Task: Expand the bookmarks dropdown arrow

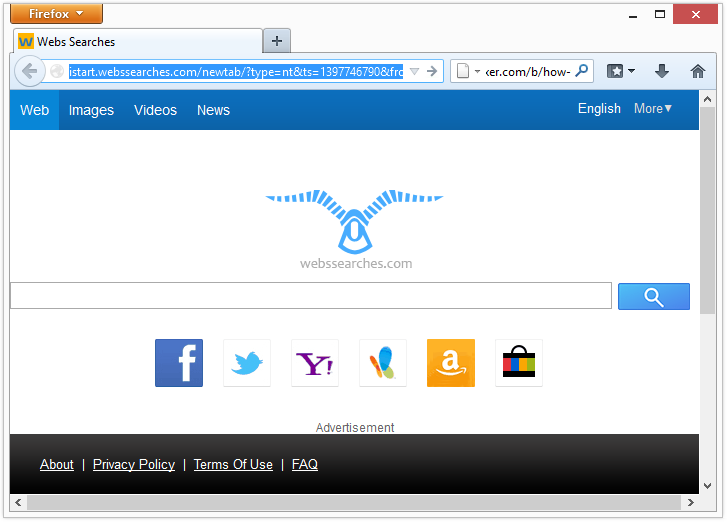Action: 631,71
